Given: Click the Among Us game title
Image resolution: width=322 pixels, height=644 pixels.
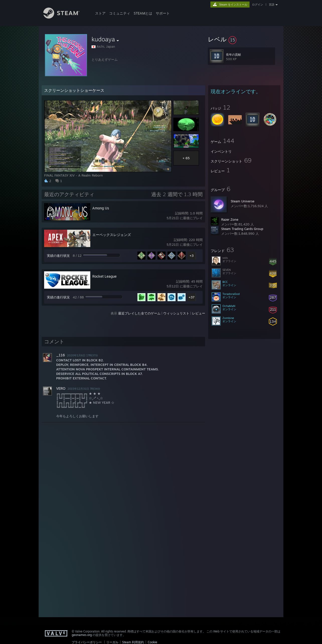Looking at the screenshot, I should [101, 208].
